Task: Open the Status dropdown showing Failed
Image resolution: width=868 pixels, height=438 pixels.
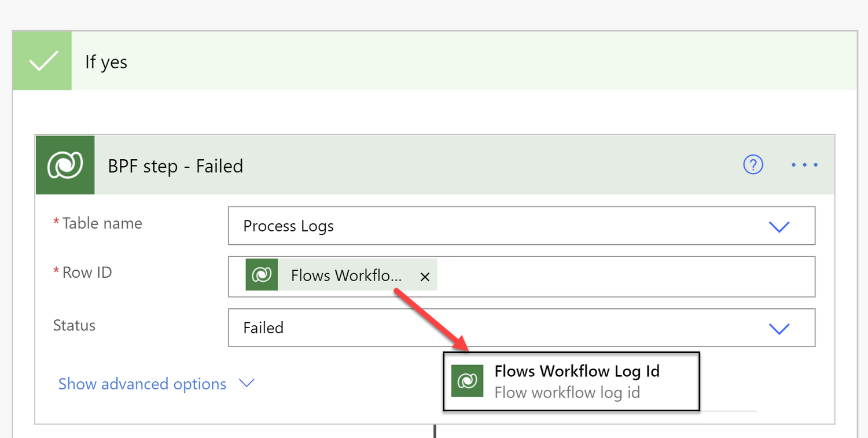Action: (x=779, y=328)
